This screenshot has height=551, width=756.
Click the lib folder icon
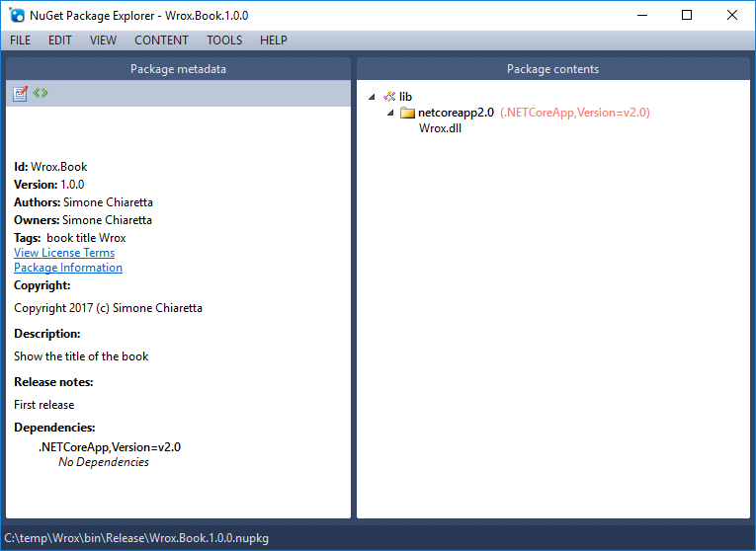389,97
